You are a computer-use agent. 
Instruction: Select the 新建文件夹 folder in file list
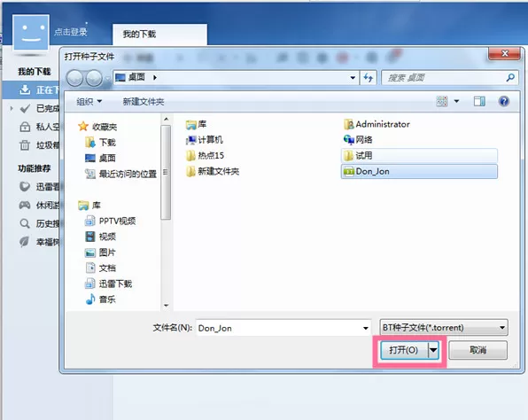click(213, 171)
